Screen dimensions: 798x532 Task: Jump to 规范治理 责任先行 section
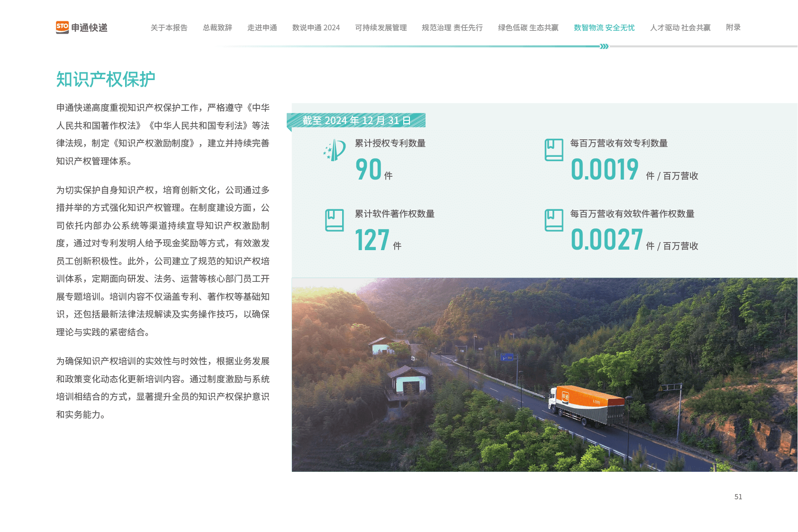click(x=452, y=27)
